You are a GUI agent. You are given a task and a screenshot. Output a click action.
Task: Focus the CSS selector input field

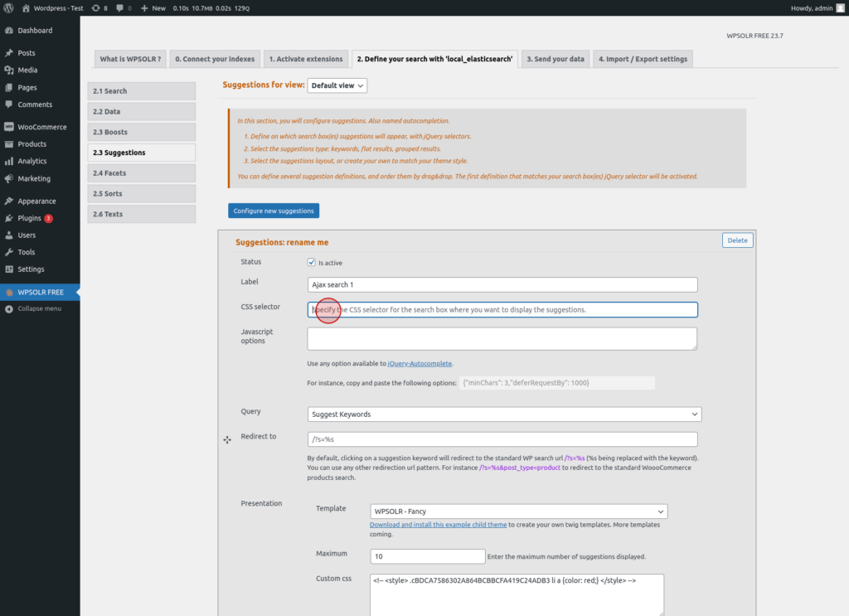(502, 309)
